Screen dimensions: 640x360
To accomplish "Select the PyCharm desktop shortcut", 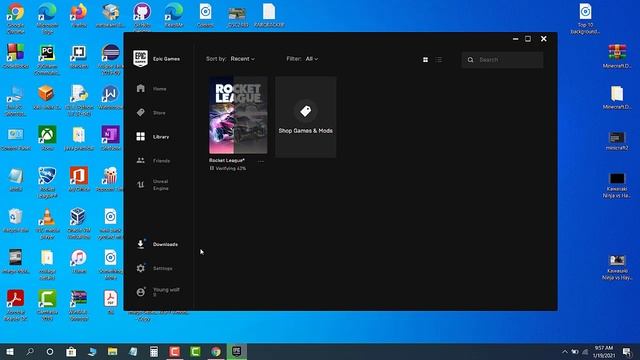I will [47, 60].
